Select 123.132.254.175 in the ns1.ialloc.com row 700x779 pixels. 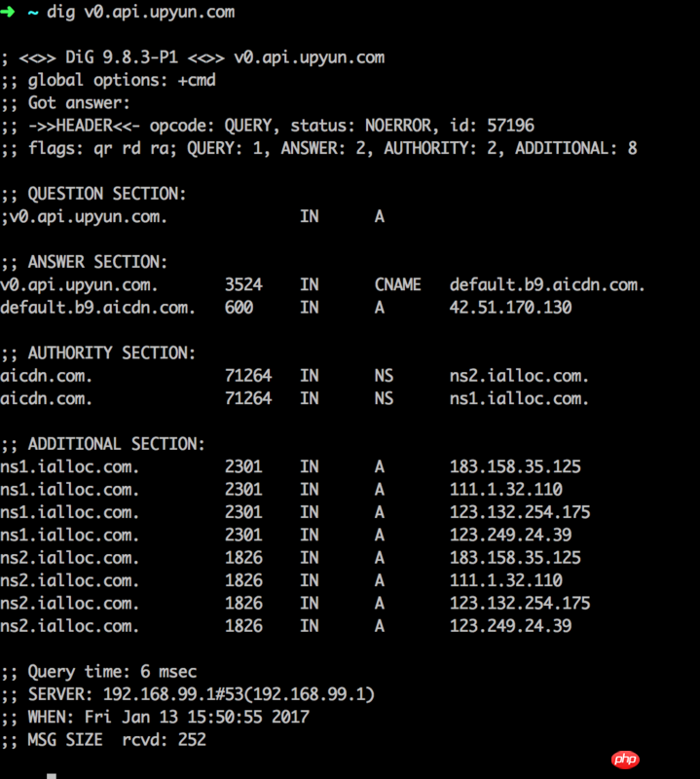coord(520,513)
